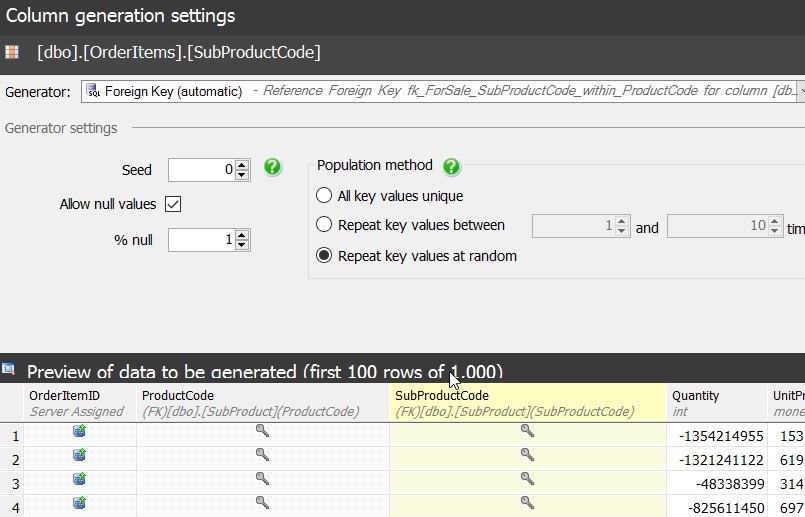This screenshot has width=805, height=517.
Task: Click the table grid icon beside [dbo].[OrderItems]
Action: [12, 52]
